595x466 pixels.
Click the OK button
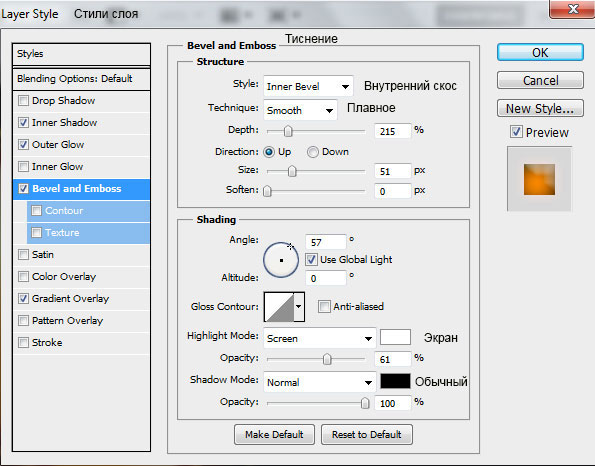(x=540, y=52)
